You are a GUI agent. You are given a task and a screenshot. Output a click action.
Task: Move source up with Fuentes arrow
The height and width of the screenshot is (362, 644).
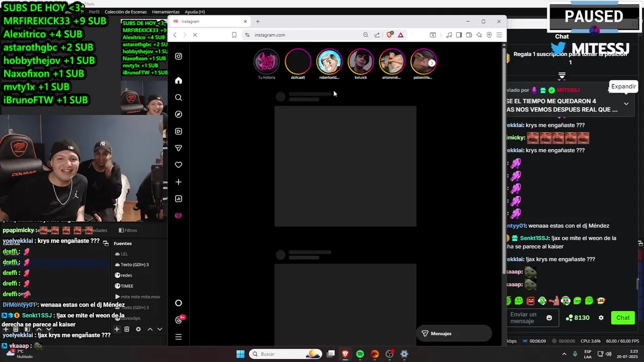pos(150,329)
